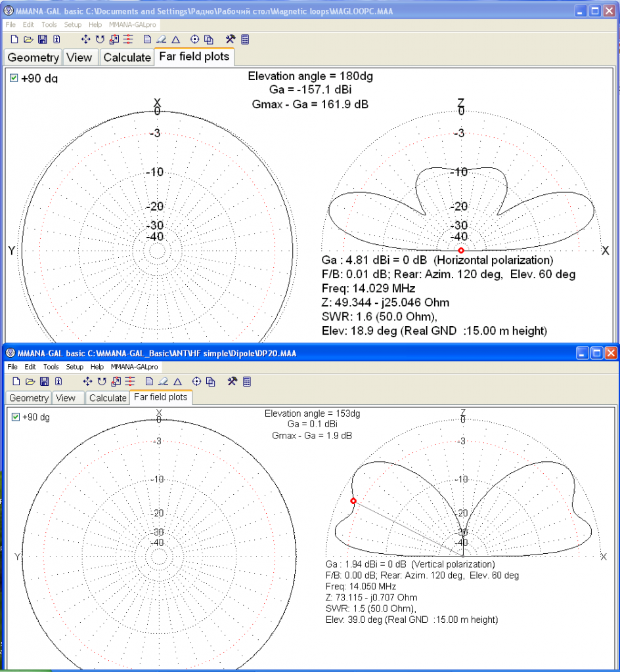
Task: Open a file using the top window's folder icon
Action: click(x=28, y=39)
